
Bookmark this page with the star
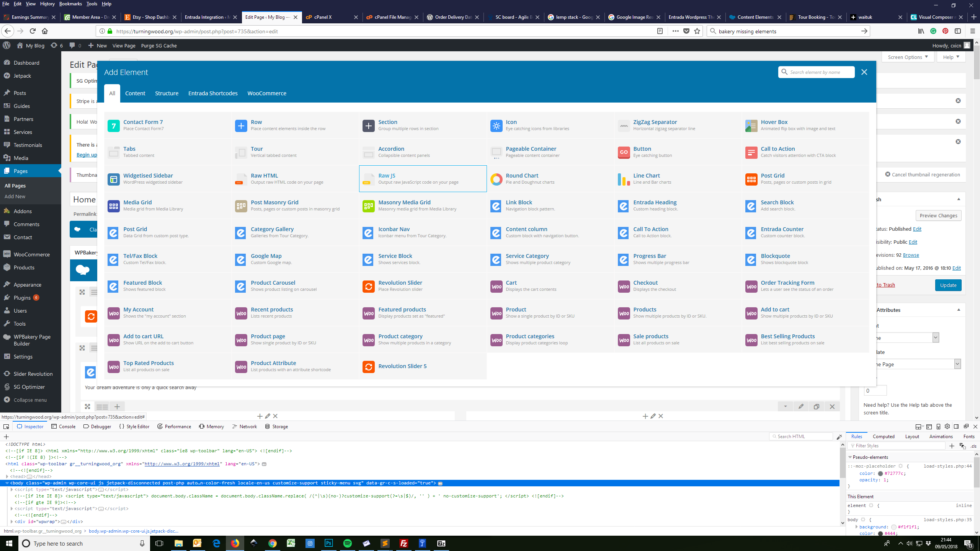[697, 31]
